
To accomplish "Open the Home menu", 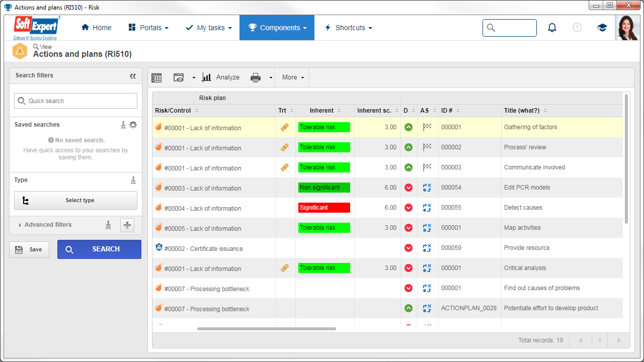I will coord(96,28).
